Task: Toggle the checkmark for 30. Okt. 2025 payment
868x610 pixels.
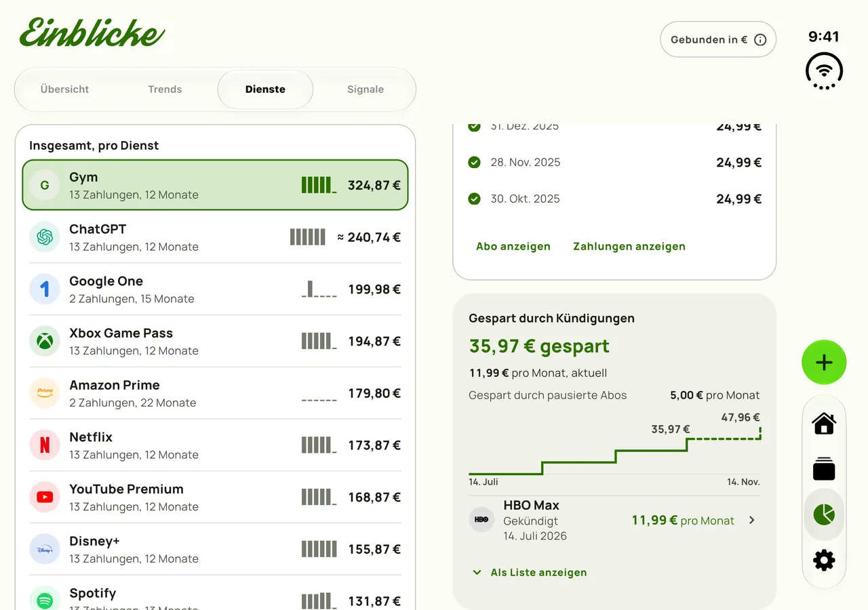Action: pos(475,199)
